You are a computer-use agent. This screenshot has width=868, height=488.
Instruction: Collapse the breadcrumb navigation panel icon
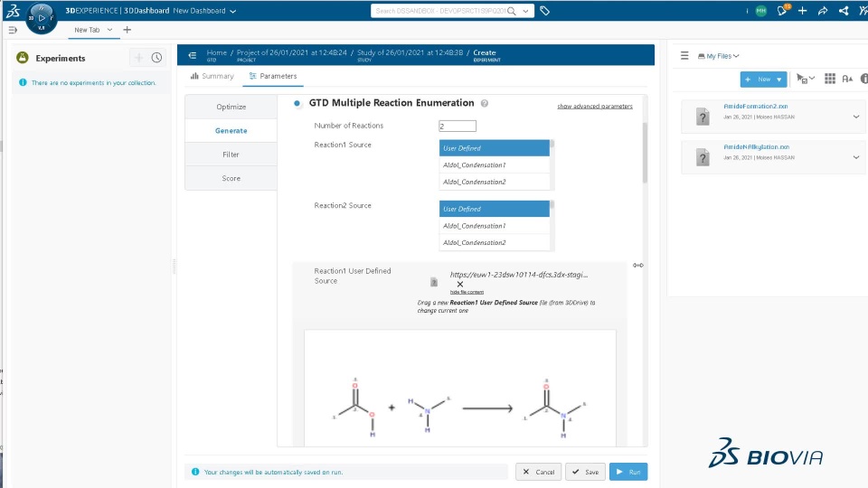pos(192,55)
